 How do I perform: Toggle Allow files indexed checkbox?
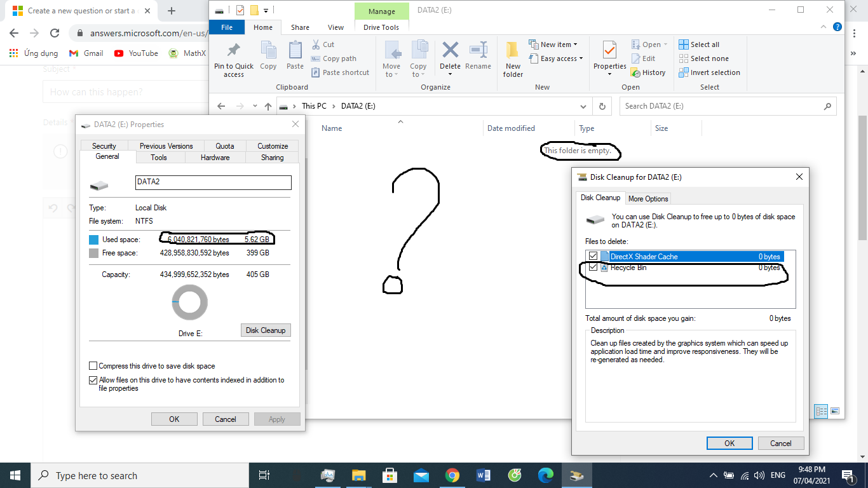(93, 380)
